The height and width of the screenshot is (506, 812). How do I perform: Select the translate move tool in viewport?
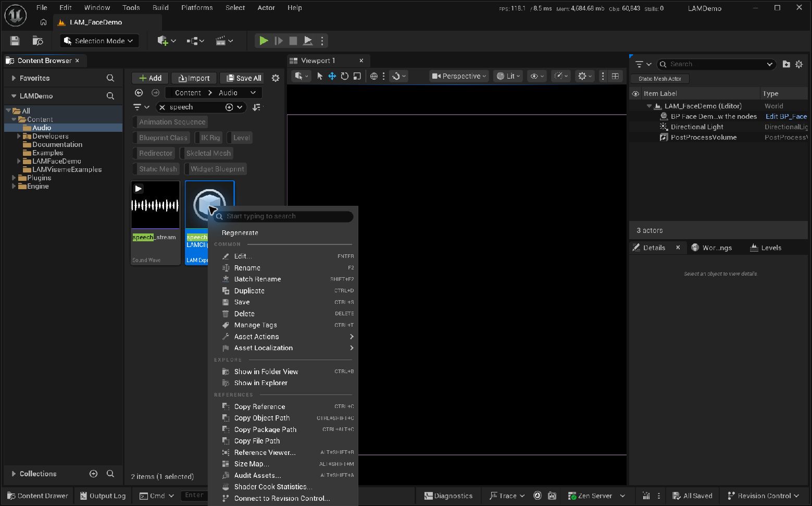pos(332,76)
